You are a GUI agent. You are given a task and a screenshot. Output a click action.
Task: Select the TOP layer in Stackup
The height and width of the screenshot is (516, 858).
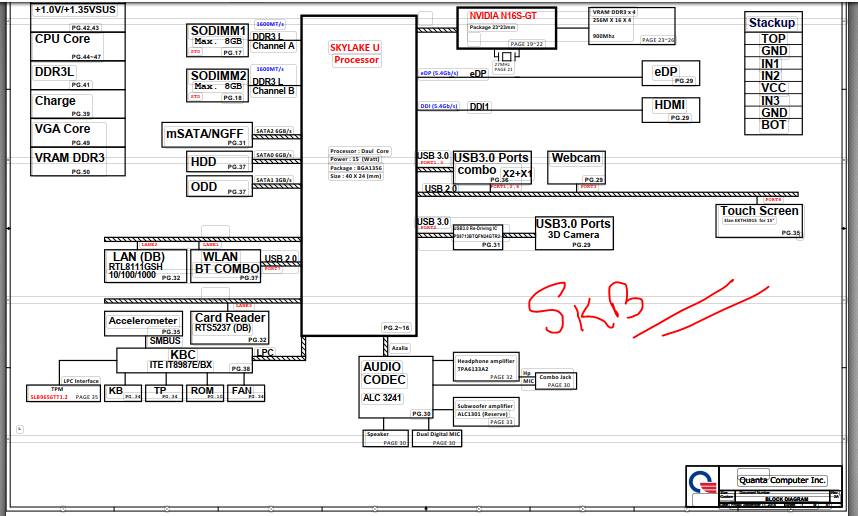coord(773,38)
